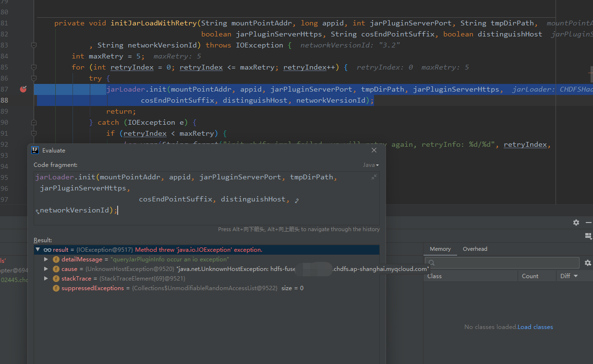The height and width of the screenshot is (364, 593).
Task: Sort by the Class column header
Action: click(471, 276)
